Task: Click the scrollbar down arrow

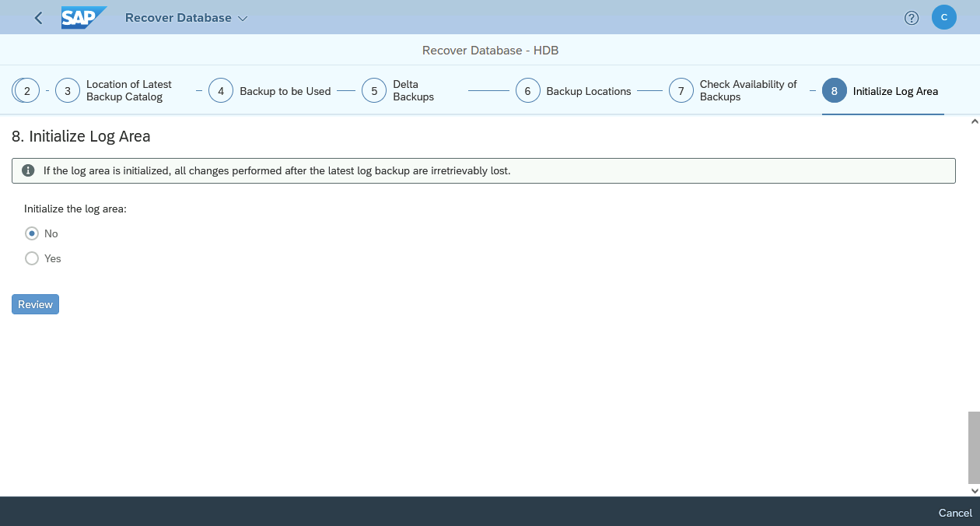Action: tap(975, 491)
